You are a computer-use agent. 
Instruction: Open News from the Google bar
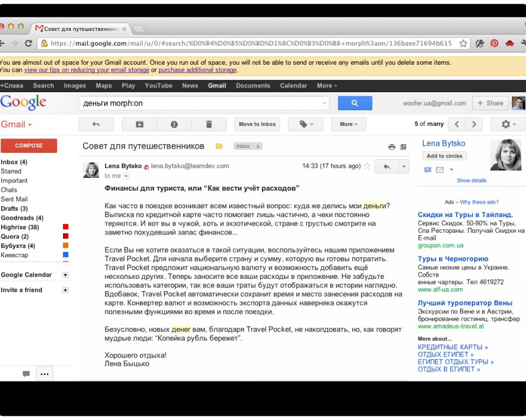click(190, 86)
